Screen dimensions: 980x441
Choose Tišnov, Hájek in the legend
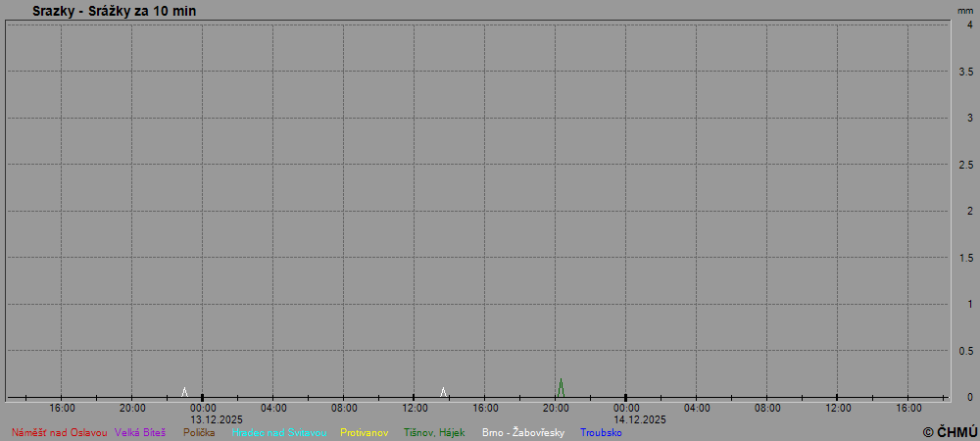point(434,432)
